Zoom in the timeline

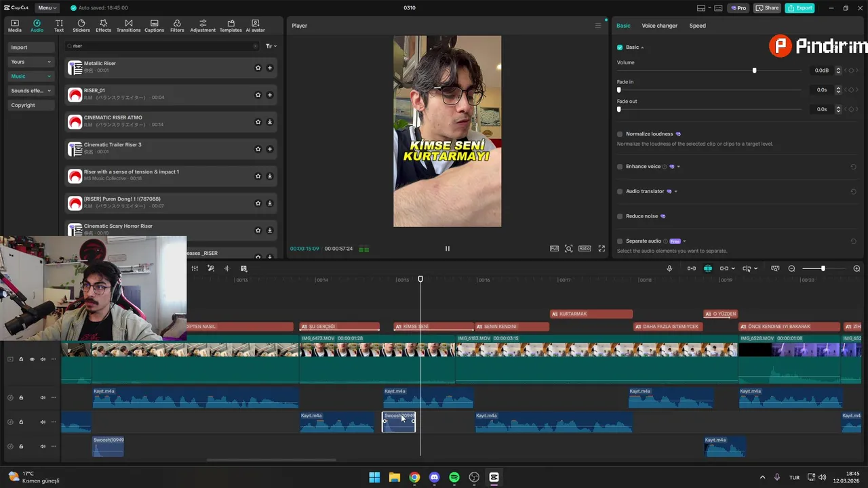pos(856,268)
